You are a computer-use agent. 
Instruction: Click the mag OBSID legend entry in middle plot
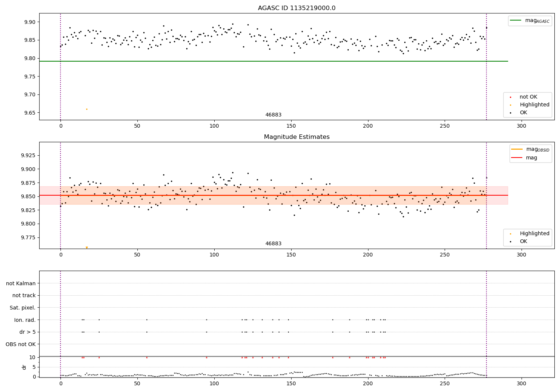(x=530, y=149)
